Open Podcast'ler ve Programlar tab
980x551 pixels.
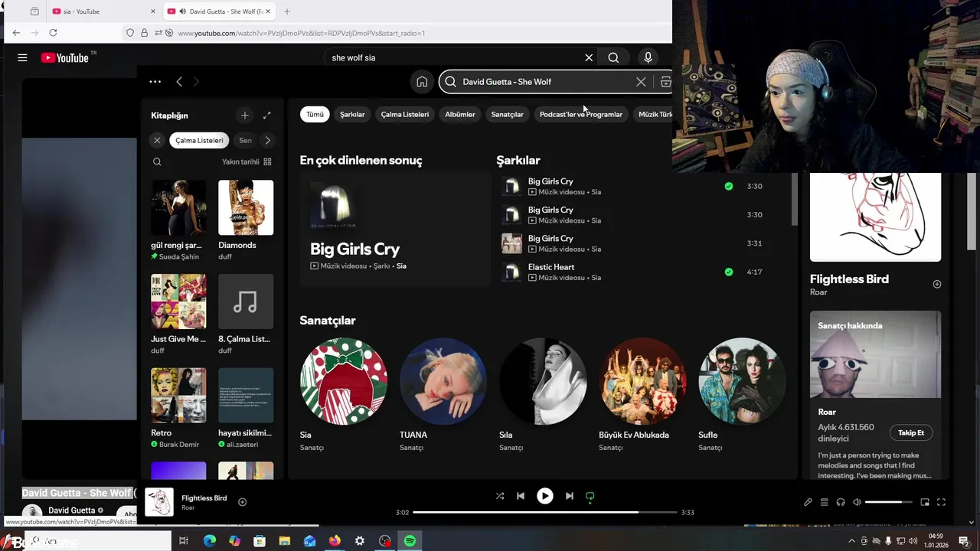[x=581, y=114]
